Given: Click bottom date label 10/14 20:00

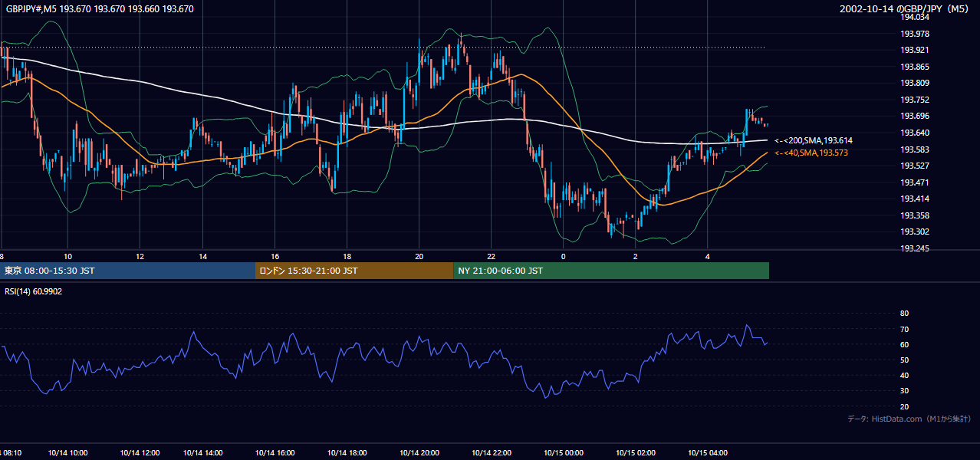Looking at the screenshot, I should pyautogui.click(x=418, y=453).
